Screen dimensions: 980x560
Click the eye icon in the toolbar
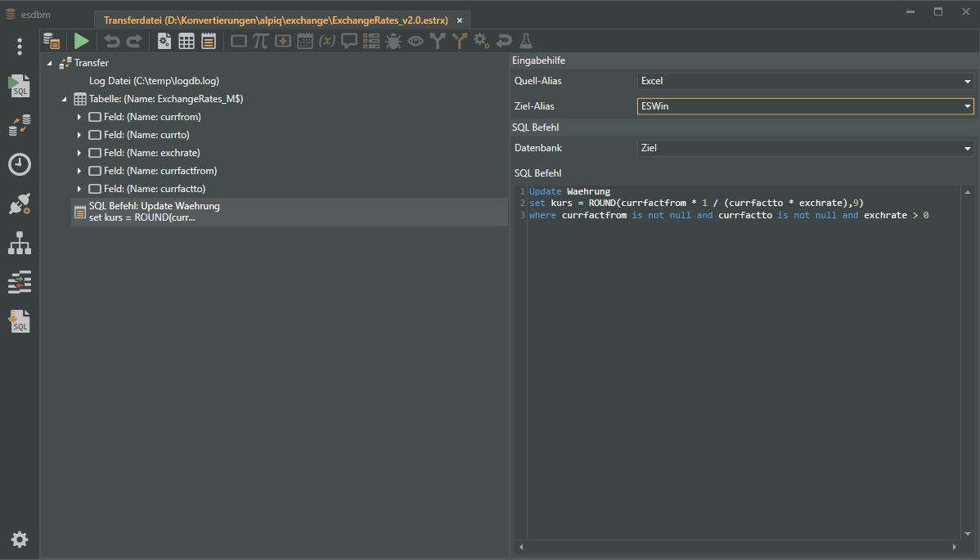(416, 41)
